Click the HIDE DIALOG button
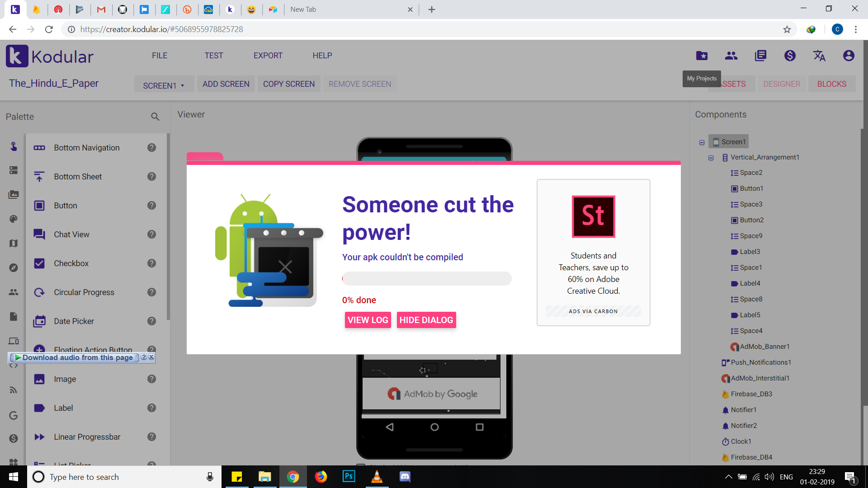868x488 pixels. pos(426,320)
